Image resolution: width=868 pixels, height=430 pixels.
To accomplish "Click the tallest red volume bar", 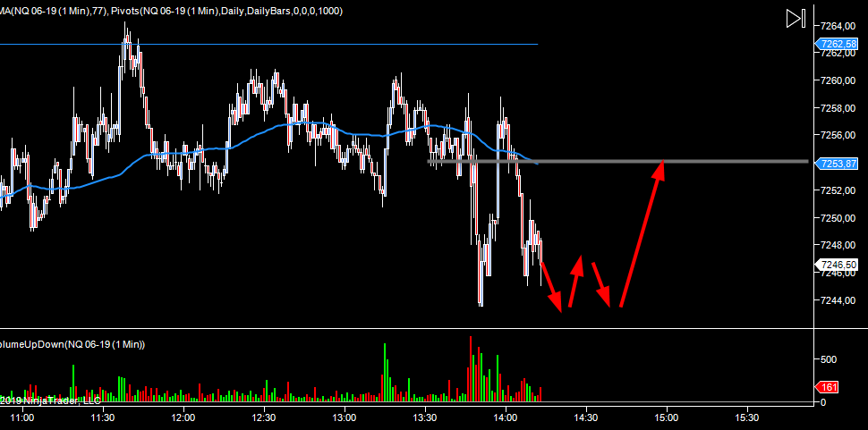I will 470,368.
